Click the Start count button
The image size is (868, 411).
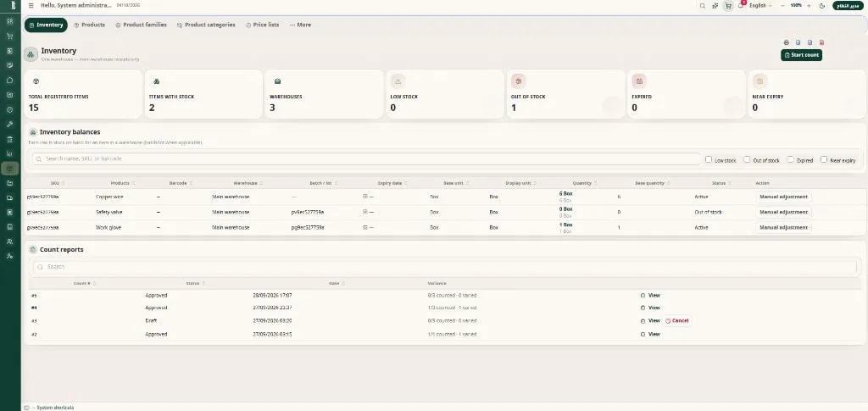801,55
